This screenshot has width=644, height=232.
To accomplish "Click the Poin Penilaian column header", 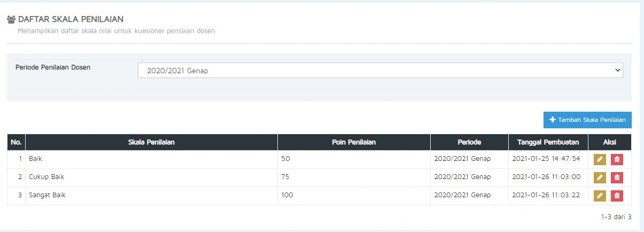I will pyautogui.click(x=354, y=142).
